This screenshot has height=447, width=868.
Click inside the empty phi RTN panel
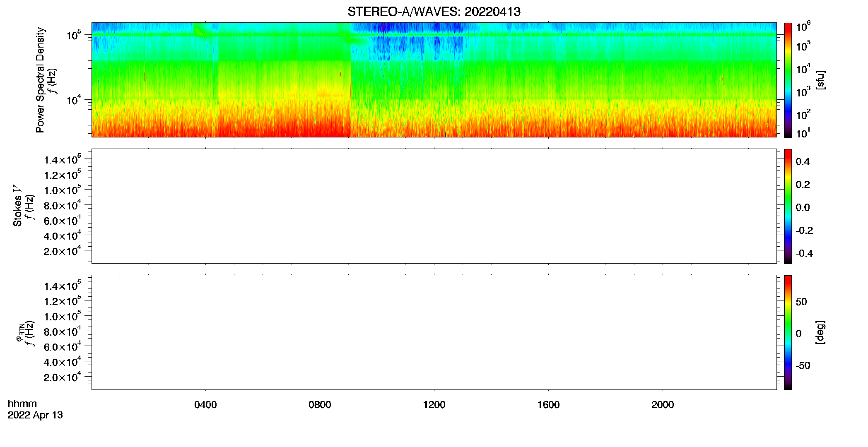point(434,332)
